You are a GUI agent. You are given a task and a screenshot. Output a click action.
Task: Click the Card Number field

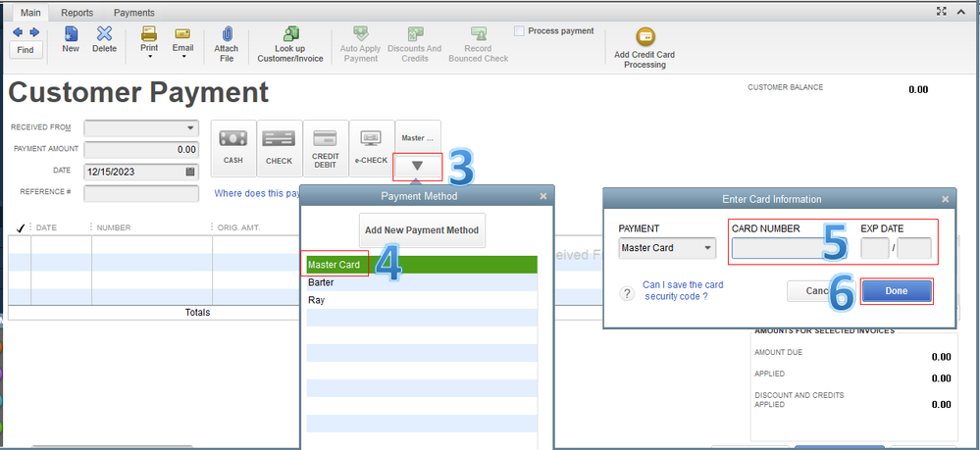click(790, 248)
